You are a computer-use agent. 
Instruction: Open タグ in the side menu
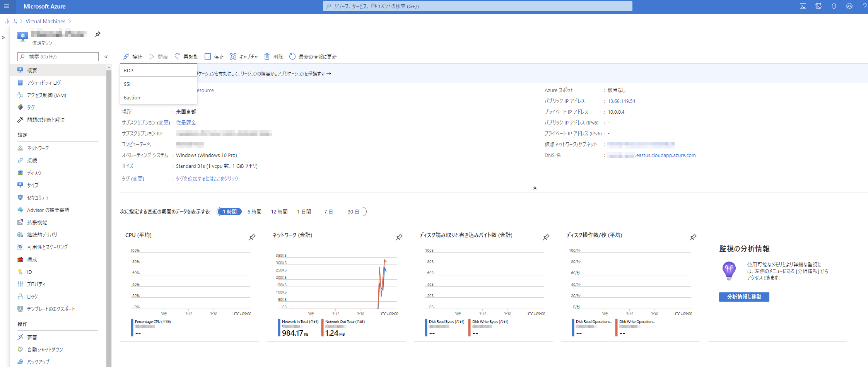[58, 108]
